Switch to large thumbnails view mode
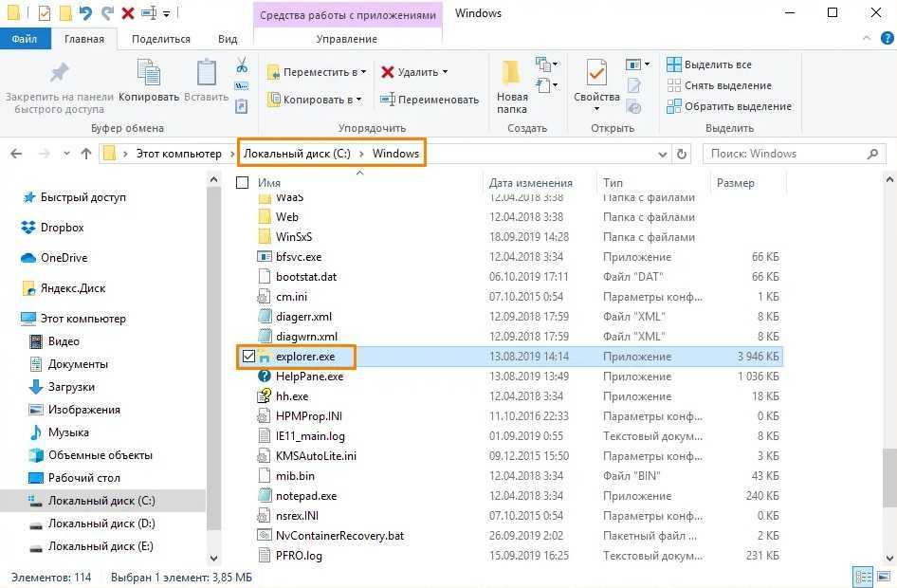Viewport: 897px width, 588px height. pos(885,576)
